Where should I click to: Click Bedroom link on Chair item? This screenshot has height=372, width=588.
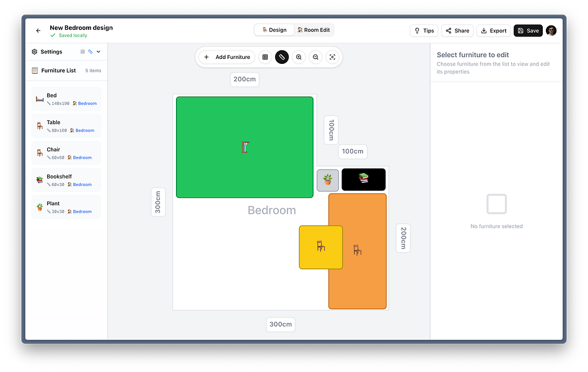(x=82, y=157)
